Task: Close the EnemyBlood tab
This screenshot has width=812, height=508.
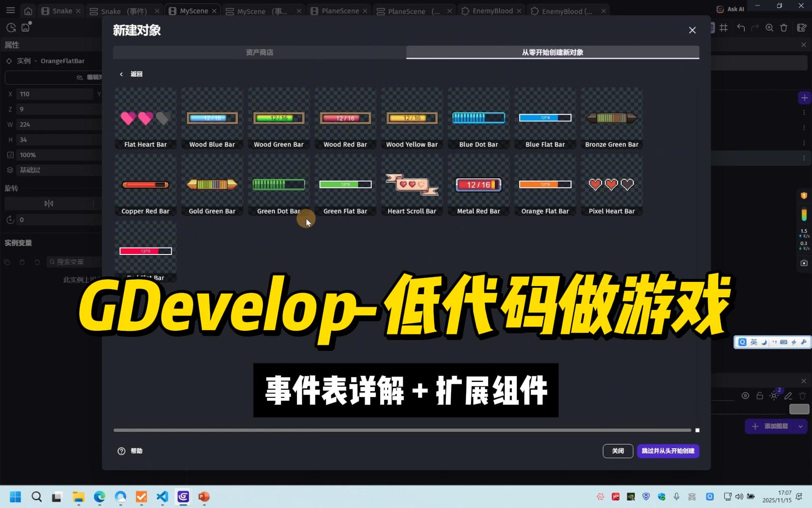Action: (519, 11)
